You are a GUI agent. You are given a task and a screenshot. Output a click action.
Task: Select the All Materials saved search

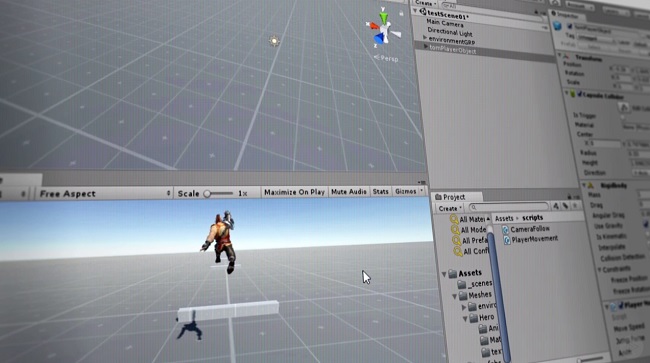point(468,219)
